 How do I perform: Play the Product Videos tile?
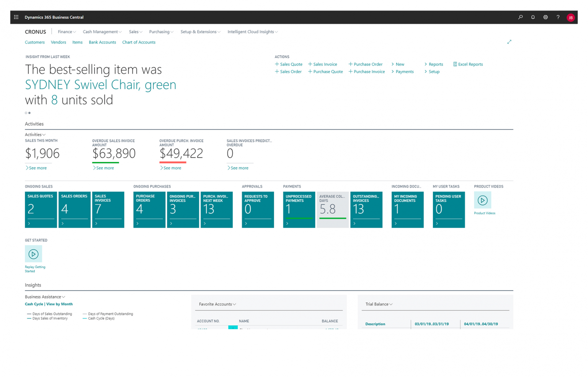482,200
